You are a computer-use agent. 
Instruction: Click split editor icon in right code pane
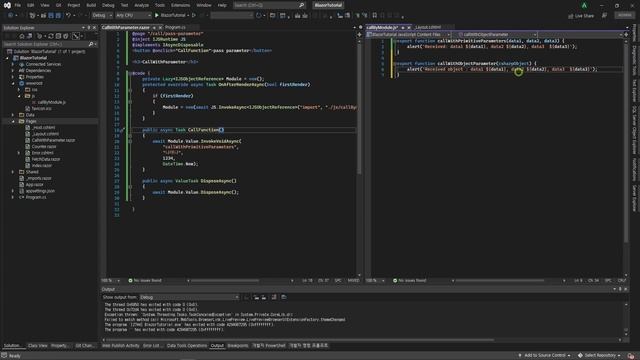coord(626,35)
